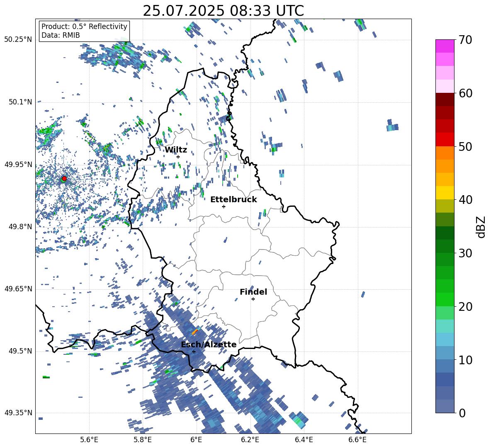Click the 6°E longitude label

(196, 440)
